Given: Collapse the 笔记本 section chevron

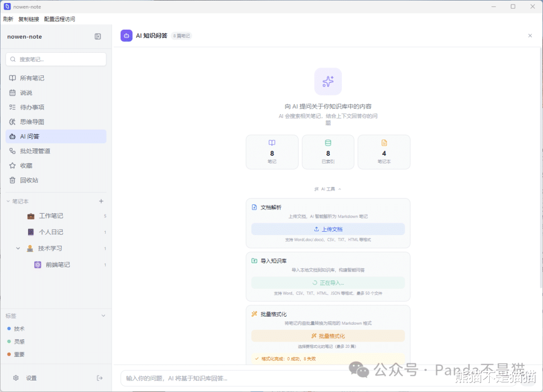Looking at the screenshot, I should click(8, 201).
